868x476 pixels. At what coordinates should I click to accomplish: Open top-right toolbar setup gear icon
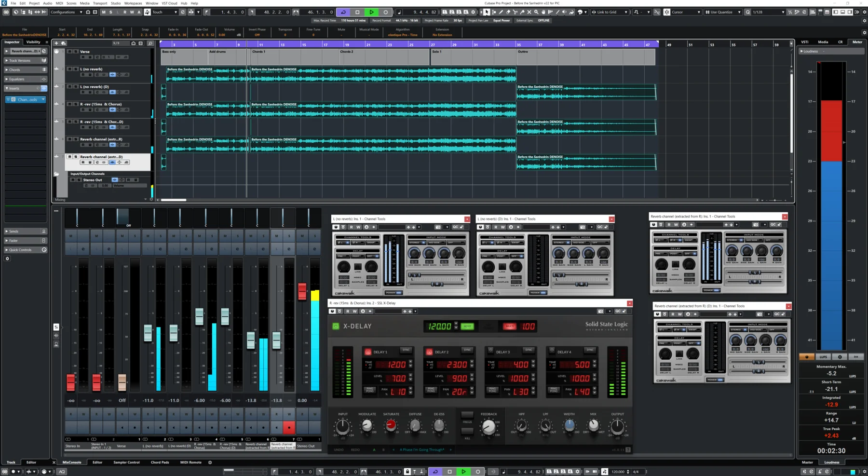coord(865,12)
